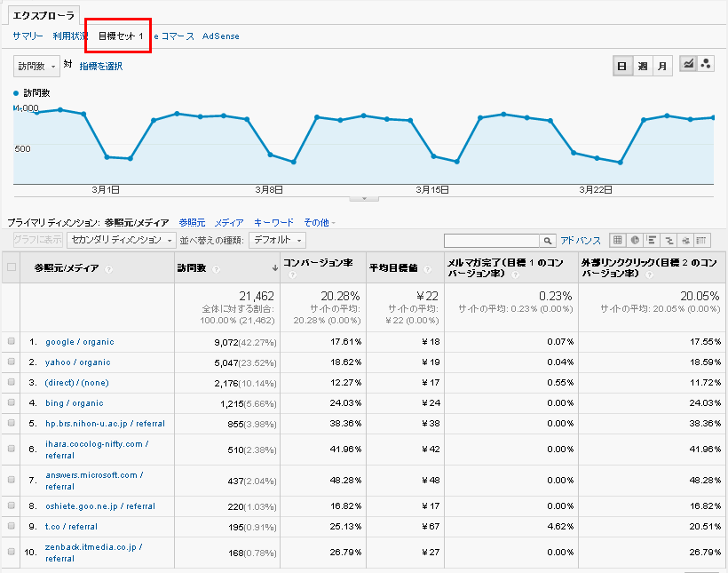Select the comparison view icon
The width and height of the screenshot is (728, 573).
(669, 241)
